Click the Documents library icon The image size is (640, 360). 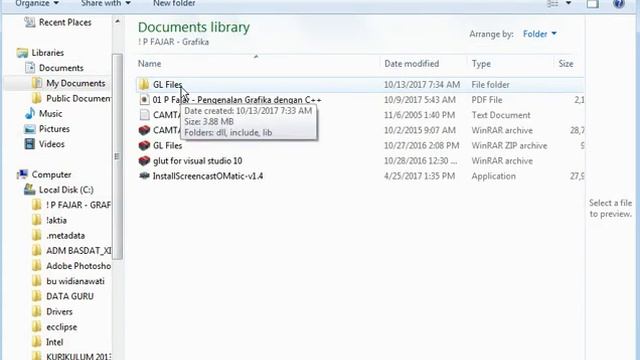30,68
